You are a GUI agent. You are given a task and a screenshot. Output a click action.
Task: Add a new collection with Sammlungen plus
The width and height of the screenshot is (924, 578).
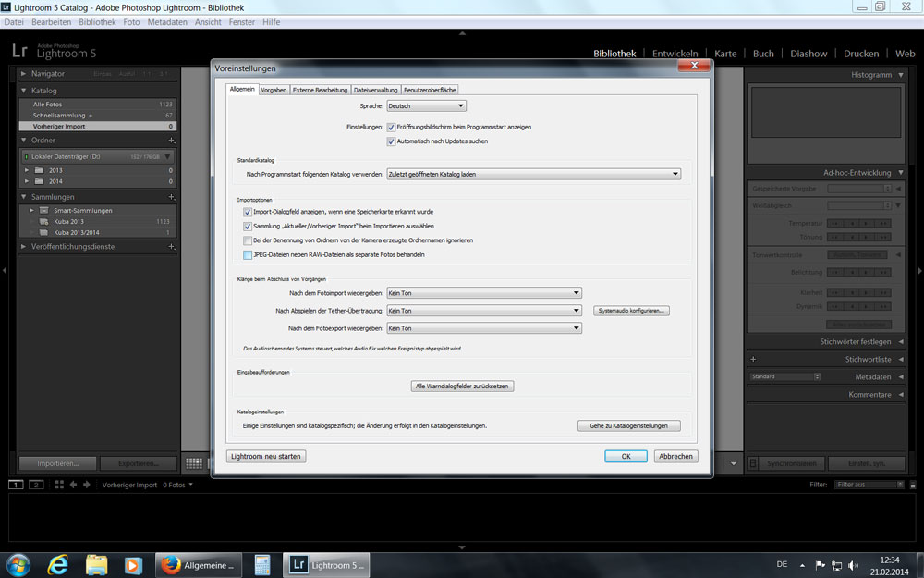point(171,197)
